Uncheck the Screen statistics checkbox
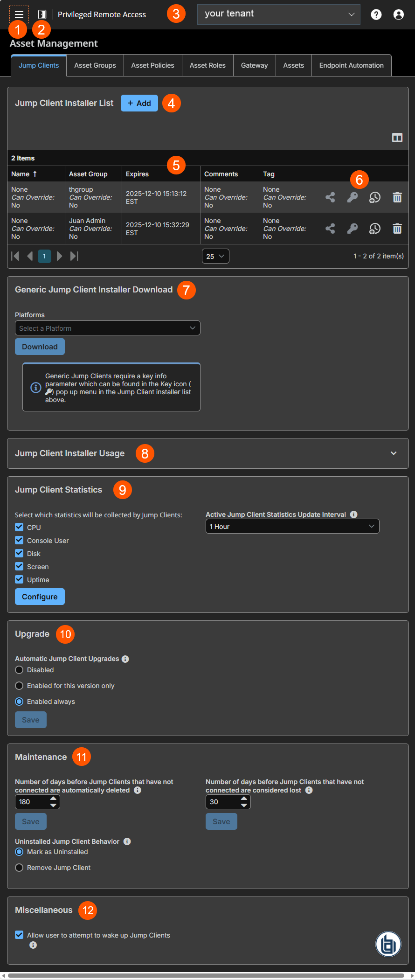 pyautogui.click(x=19, y=566)
